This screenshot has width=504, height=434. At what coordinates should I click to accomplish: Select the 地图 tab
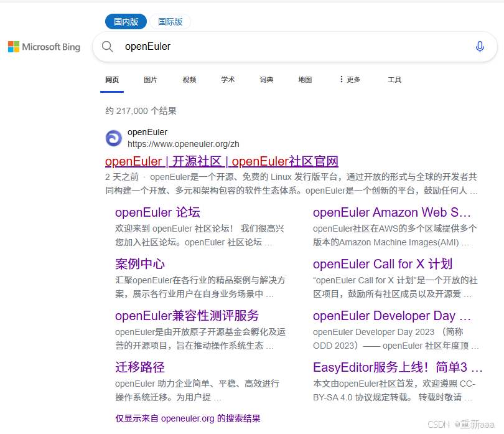point(305,80)
